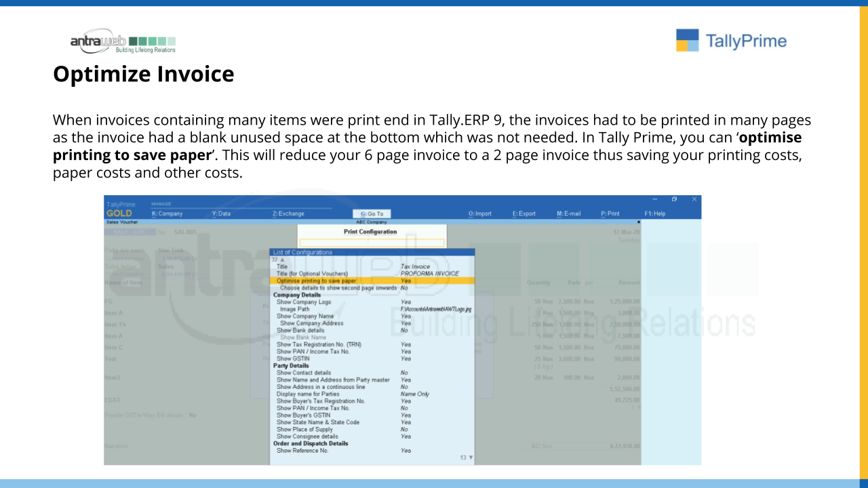Toggle Show Company Logo option
The image size is (868, 488).
point(372,302)
